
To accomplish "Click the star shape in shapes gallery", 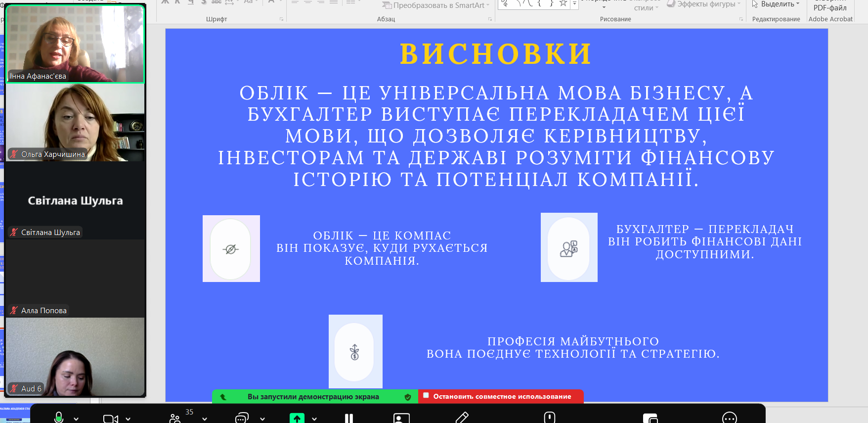I will click(x=563, y=3).
